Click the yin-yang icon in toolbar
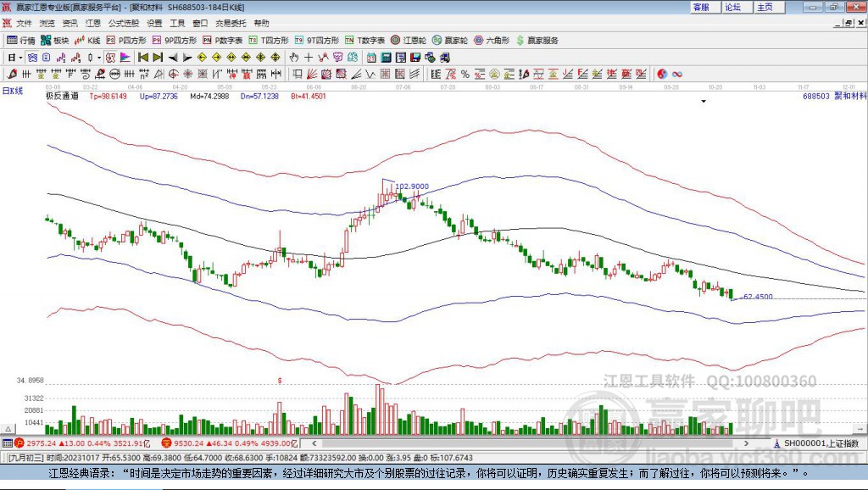The width and height of the screenshot is (868, 490). click(x=661, y=74)
